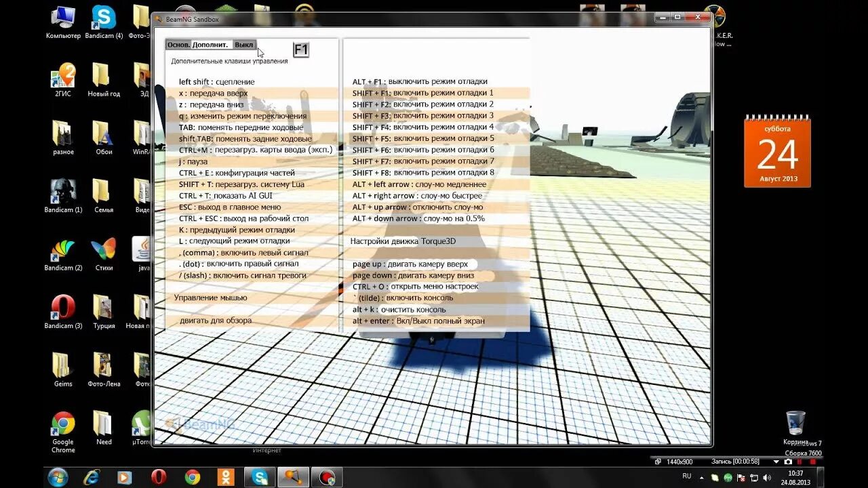868x488 pixels.
Task: Switch to Bandicam recorder taskbar button
Action: [x=327, y=477]
